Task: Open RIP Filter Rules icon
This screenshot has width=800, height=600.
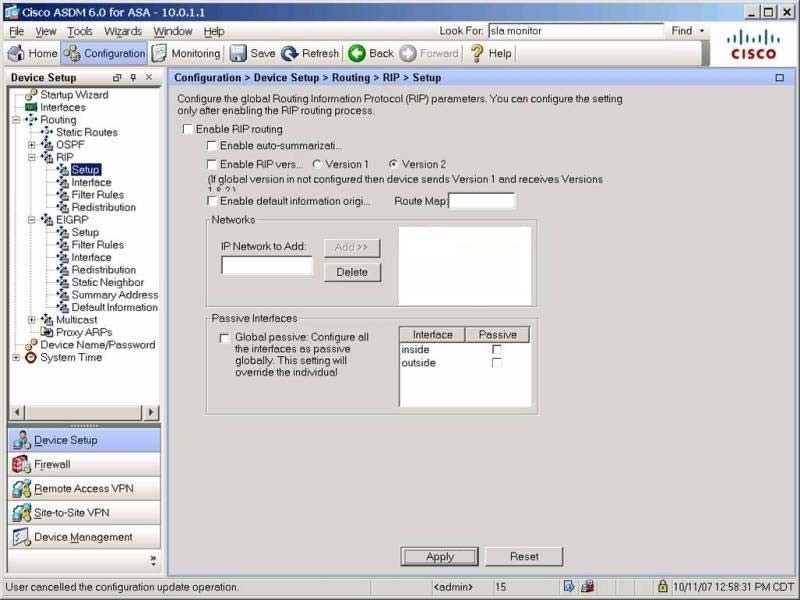Action: pos(63,195)
